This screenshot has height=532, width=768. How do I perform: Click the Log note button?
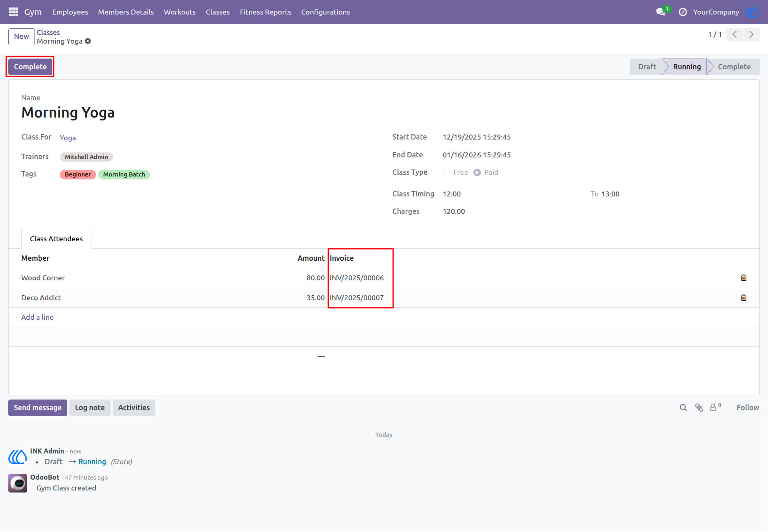pyautogui.click(x=90, y=408)
